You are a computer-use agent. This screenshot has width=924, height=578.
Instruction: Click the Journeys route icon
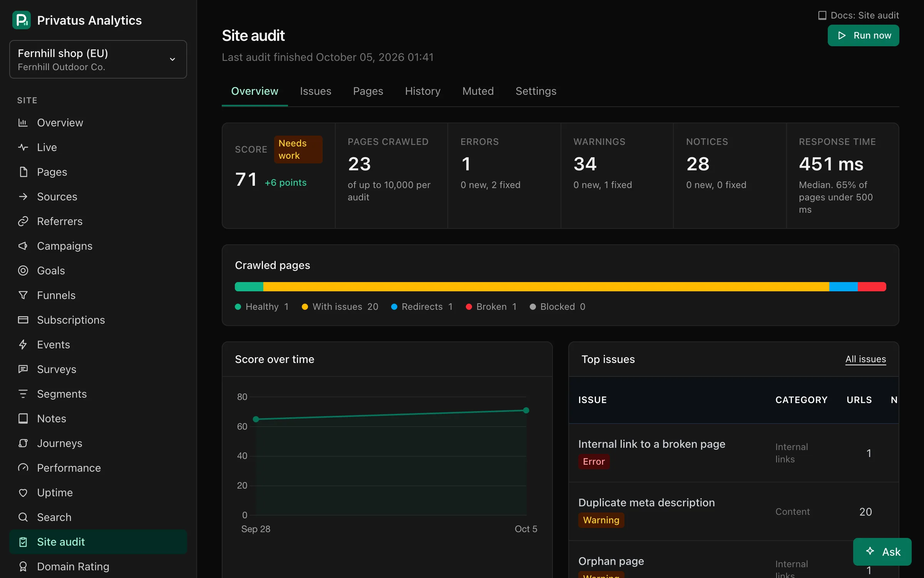point(23,443)
